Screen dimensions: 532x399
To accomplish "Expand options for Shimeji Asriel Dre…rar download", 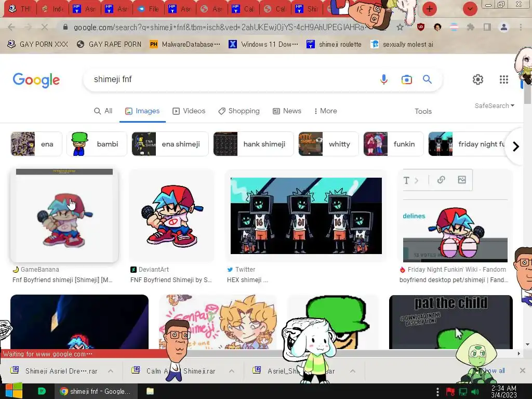I will tap(111, 371).
